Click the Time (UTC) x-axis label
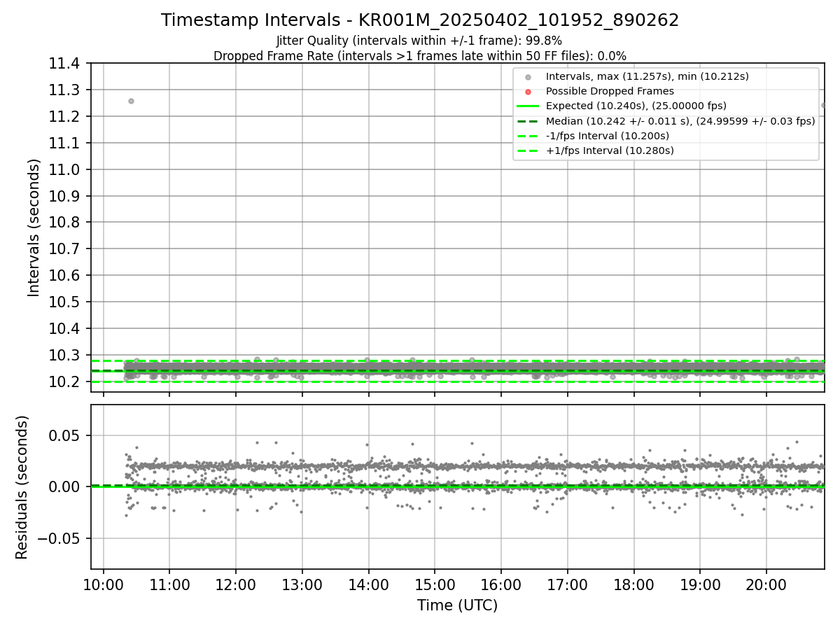This screenshot has height=630, width=840. click(x=457, y=605)
